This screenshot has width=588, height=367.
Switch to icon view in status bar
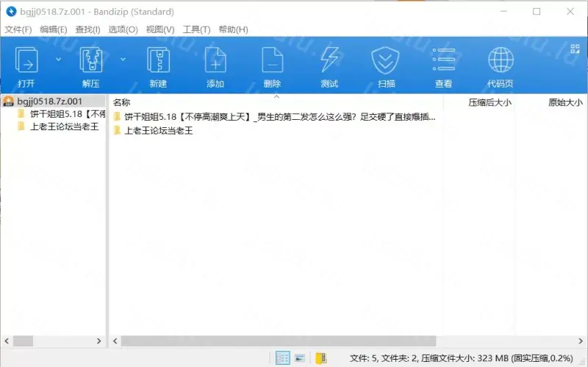[300, 358]
